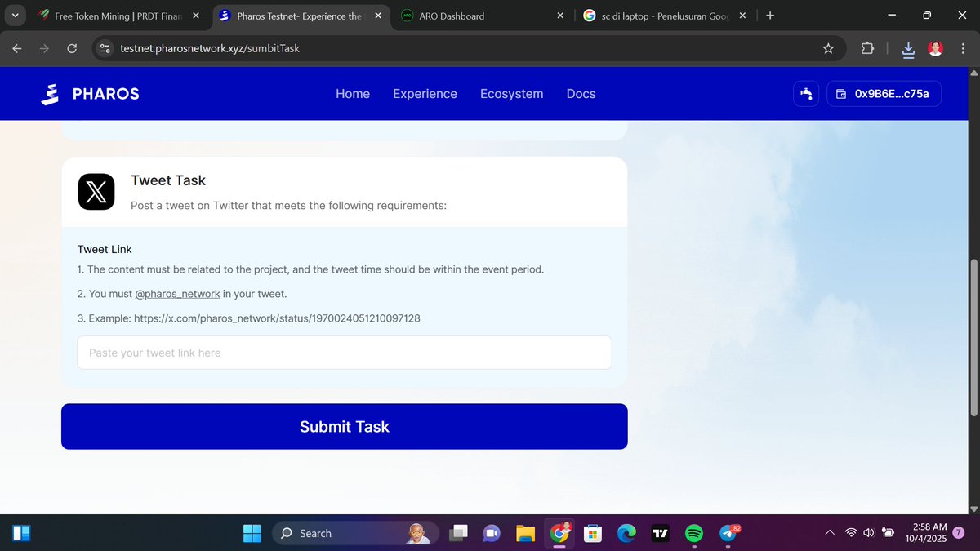Viewport: 980px width, 551px height.
Task: Click the Tweet Task heading
Action: coord(168,180)
